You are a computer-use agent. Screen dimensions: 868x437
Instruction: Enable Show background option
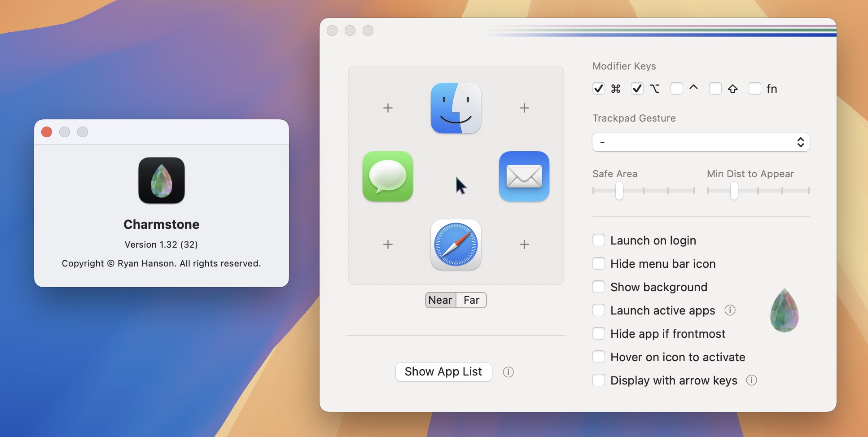click(599, 287)
